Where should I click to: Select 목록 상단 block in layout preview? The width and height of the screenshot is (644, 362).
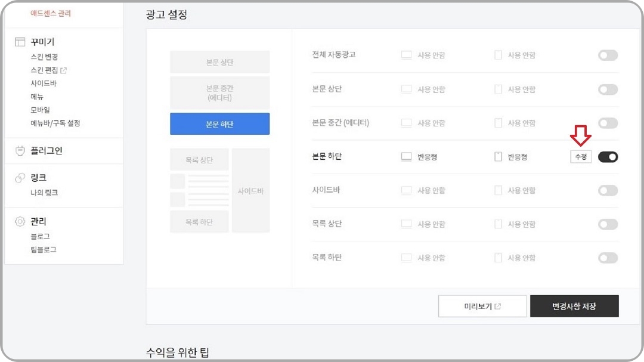point(199,160)
